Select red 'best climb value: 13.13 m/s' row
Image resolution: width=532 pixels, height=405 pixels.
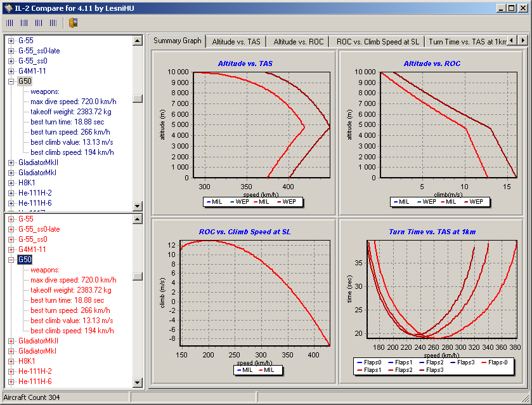click(72, 321)
